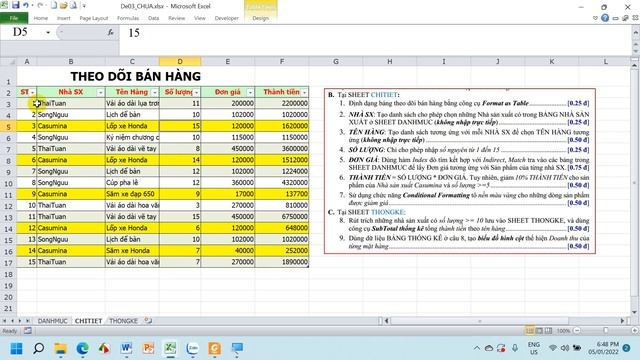
Task: Open File Explorer from the taskbar
Action: [60, 348]
